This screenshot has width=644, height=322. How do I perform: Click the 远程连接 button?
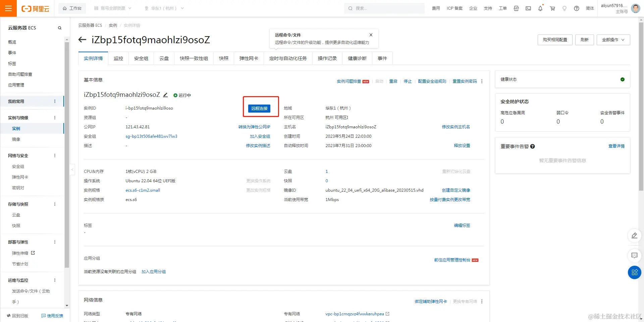click(259, 109)
